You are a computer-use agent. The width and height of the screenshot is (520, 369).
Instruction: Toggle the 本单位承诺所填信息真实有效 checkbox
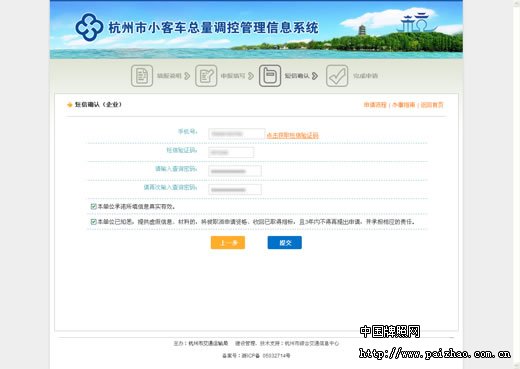(x=94, y=206)
